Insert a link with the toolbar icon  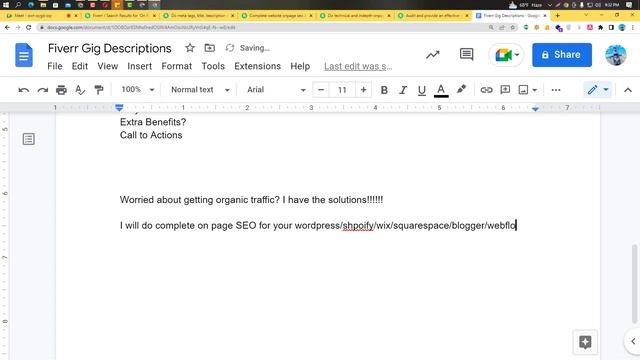486,90
